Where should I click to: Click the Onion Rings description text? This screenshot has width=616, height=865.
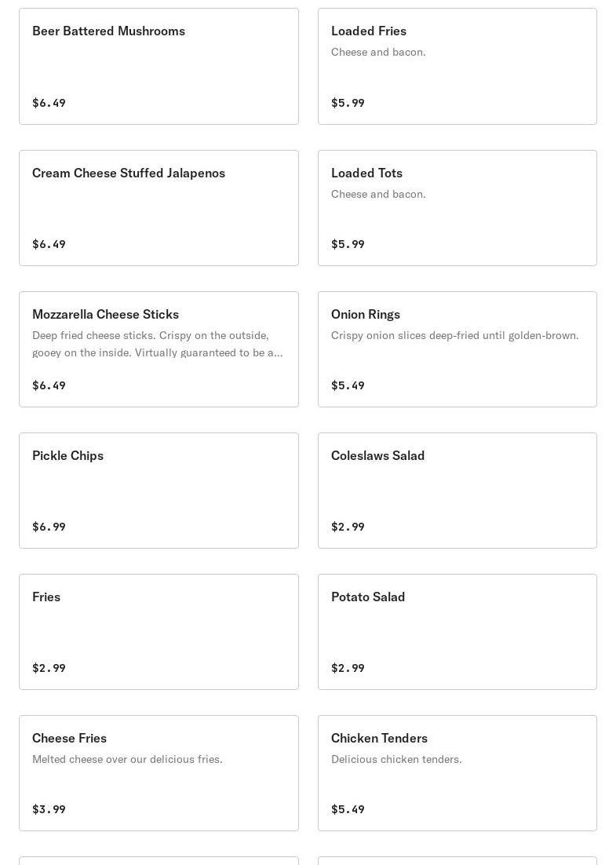coord(454,335)
